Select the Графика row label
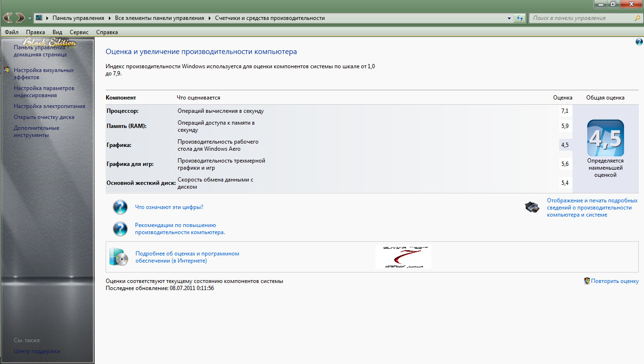The width and height of the screenshot is (644, 364). pyautogui.click(x=119, y=145)
